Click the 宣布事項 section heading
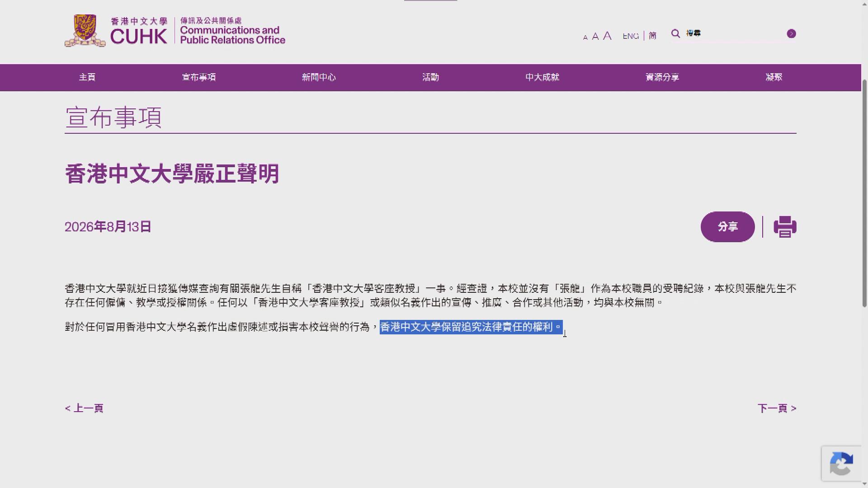 (113, 117)
